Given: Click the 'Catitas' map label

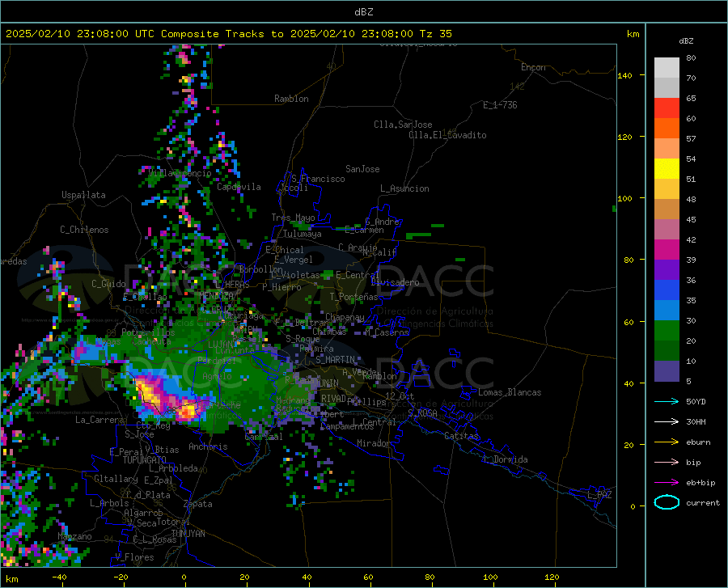Looking at the screenshot, I should pos(462,436).
